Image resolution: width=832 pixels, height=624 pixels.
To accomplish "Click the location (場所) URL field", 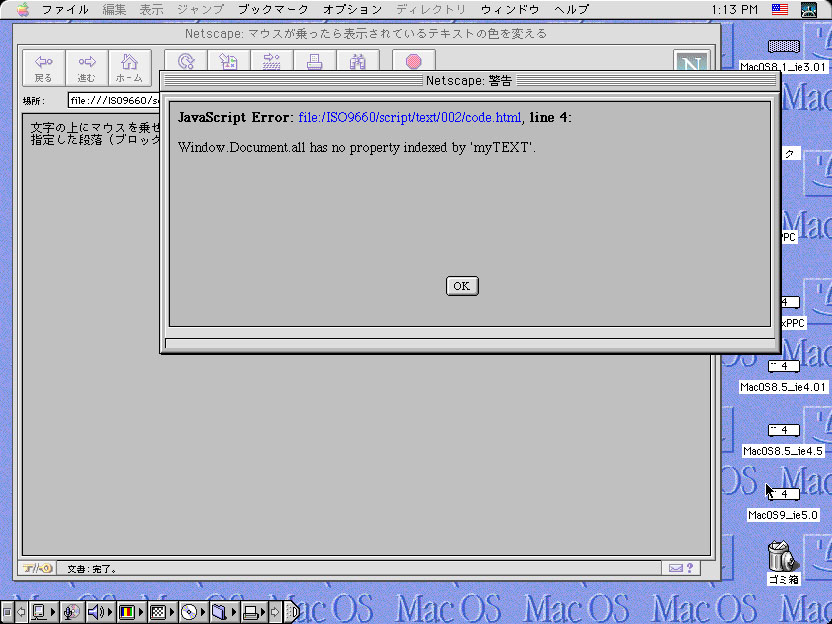I will tap(114, 100).
